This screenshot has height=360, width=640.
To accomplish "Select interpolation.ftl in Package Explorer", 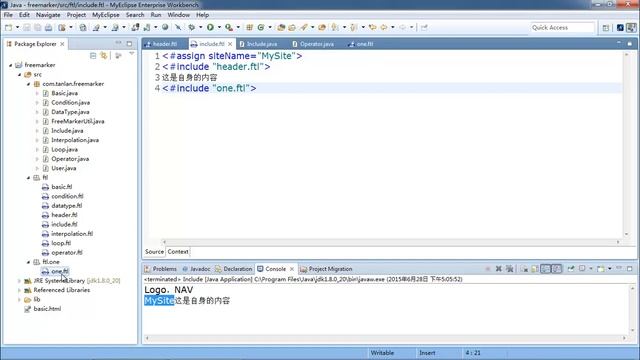I will [x=72, y=234].
